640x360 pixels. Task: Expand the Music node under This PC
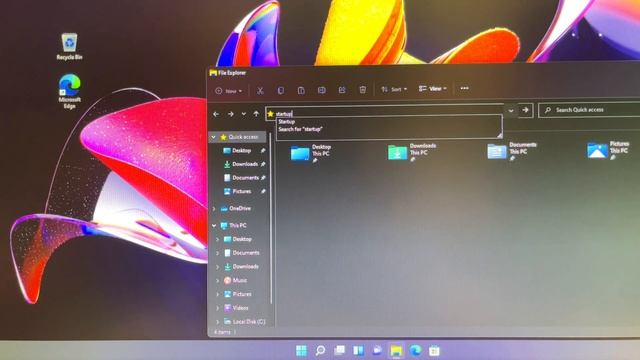218,280
